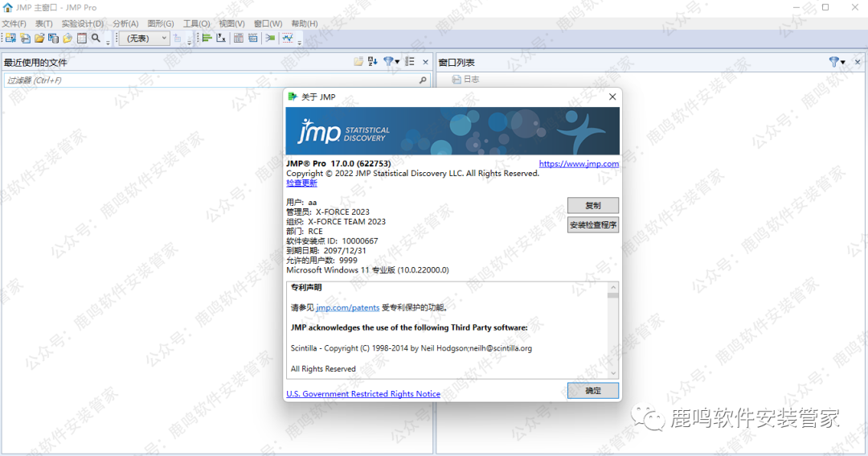The height and width of the screenshot is (456, 868).
Task: Open the https://www.jmp.com link
Action: [x=579, y=164]
